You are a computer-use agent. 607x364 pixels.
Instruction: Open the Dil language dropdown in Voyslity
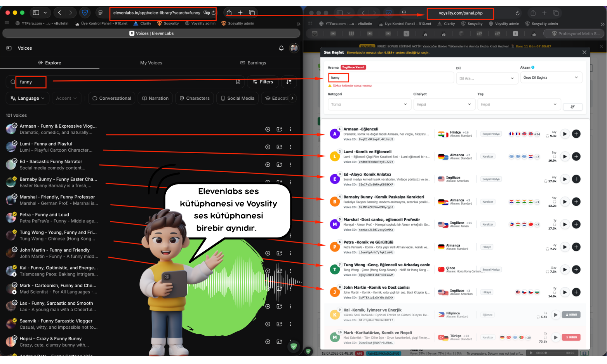tap(487, 78)
